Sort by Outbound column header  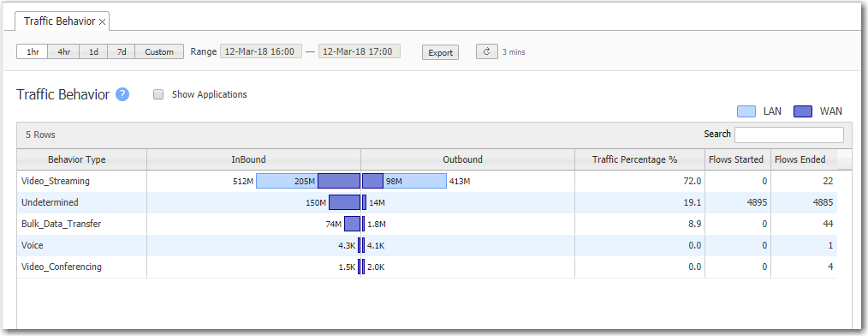[467, 159]
